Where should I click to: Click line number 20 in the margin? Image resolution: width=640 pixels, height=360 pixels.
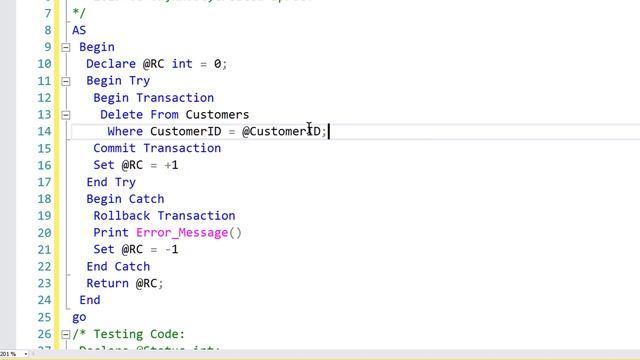tap(44, 233)
